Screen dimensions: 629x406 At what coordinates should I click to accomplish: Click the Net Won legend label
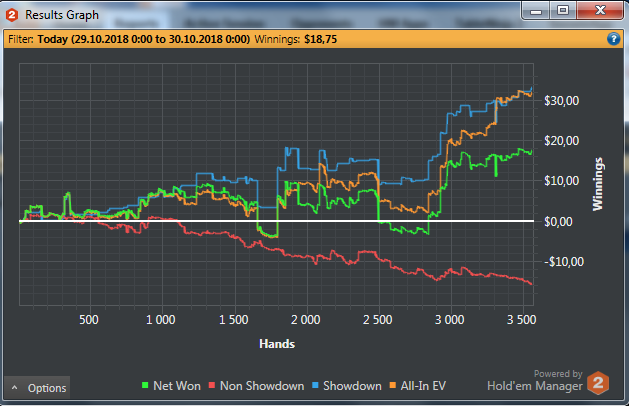tap(177, 386)
